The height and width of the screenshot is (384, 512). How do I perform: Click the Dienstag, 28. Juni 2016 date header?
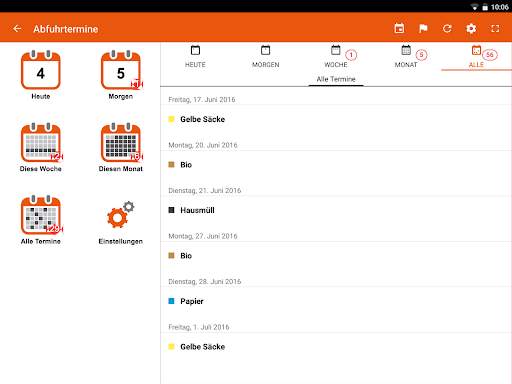click(x=205, y=282)
